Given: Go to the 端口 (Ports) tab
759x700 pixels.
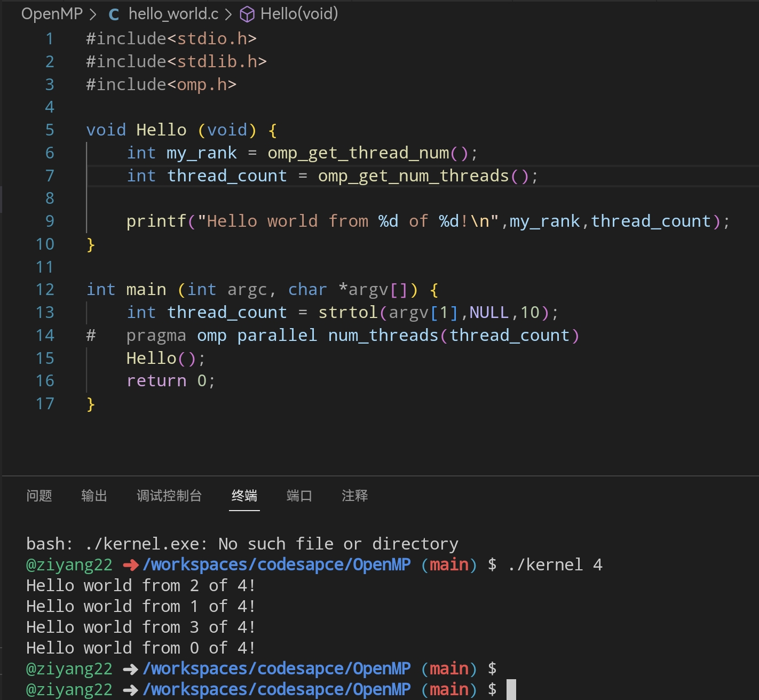Looking at the screenshot, I should pos(299,496).
